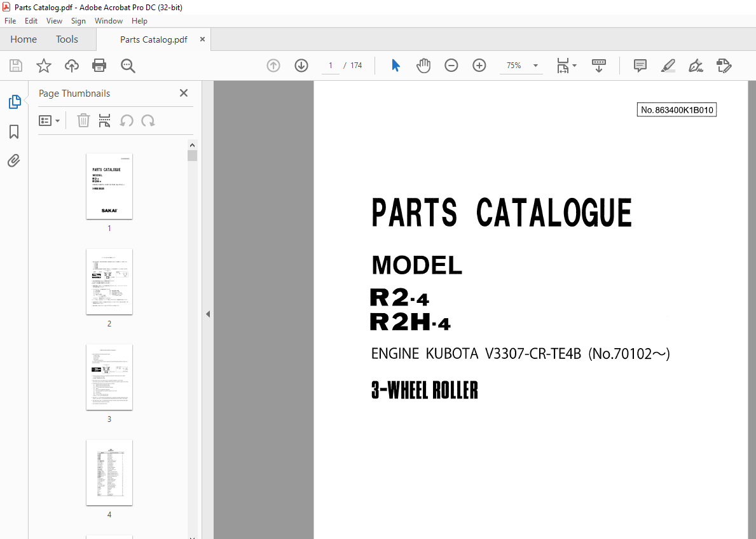Screen dimensions: 756x539
Task: Rotate page clockwise icon
Action: pyautogui.click(x=148, y=121)
